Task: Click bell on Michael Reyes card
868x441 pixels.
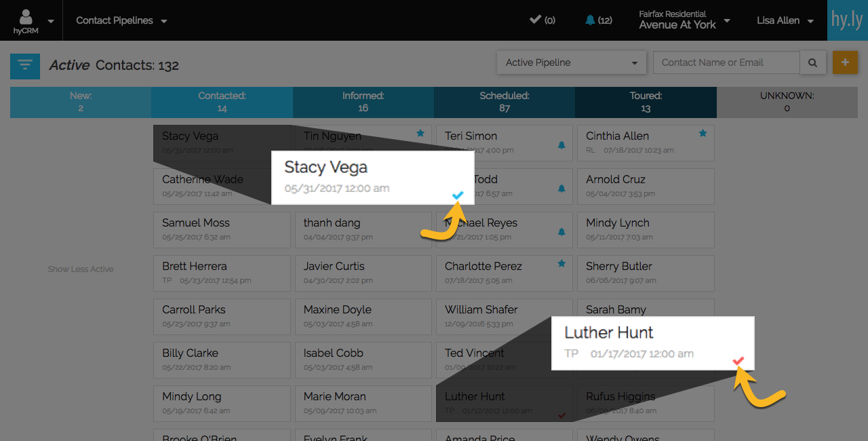Action: tap(561, 232)
